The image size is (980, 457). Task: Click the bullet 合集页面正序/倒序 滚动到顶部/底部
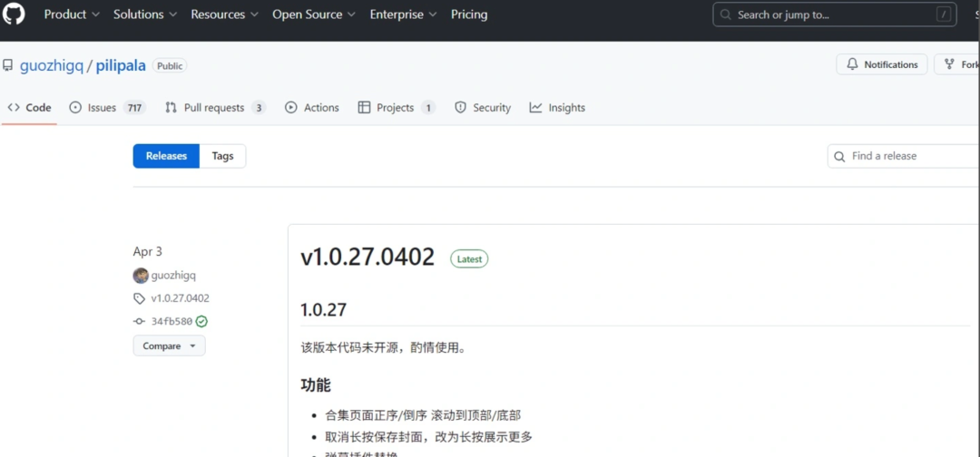[424, 415]
